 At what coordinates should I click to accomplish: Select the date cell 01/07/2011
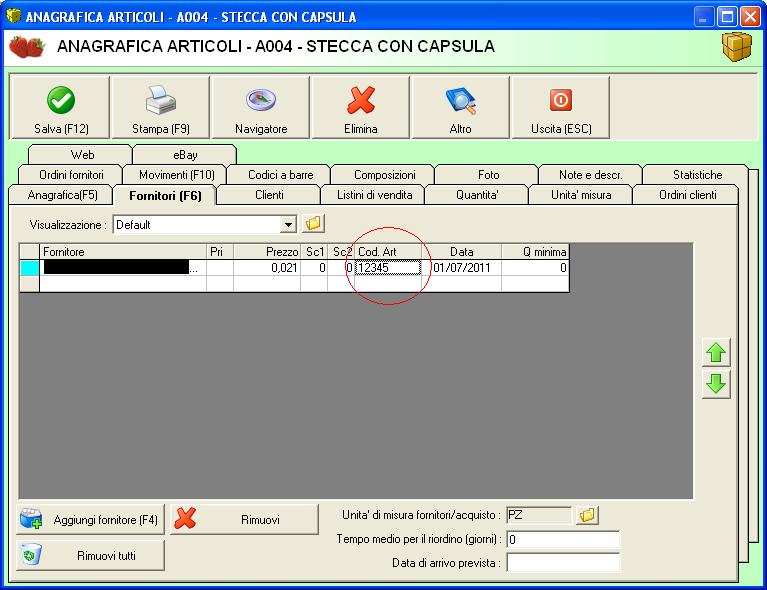461,268
